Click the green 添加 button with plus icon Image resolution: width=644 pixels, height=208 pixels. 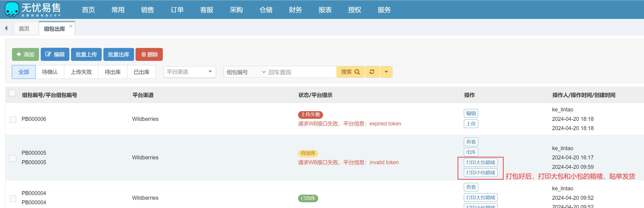click(x=25, y=54)
